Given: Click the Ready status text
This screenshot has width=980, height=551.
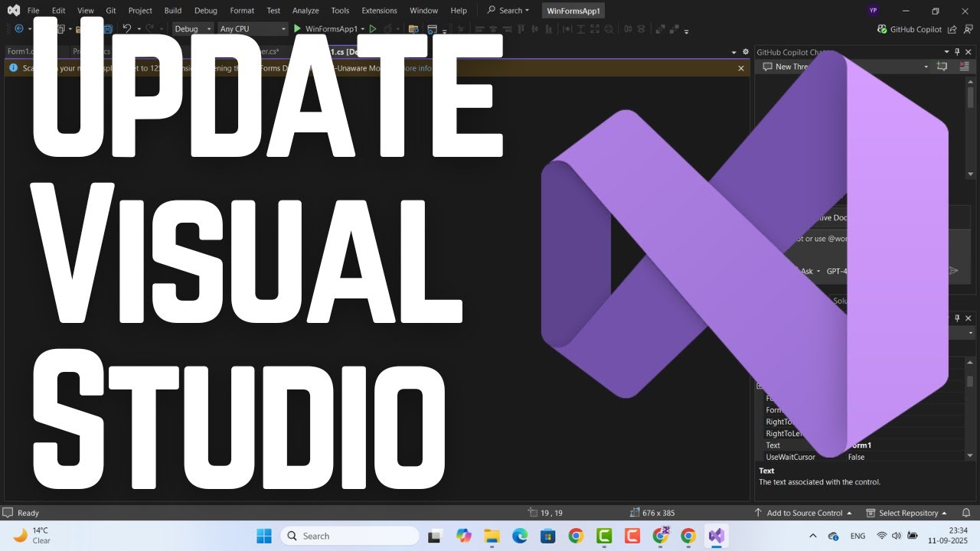Looking at the screenshot, I should coord(28,513).
